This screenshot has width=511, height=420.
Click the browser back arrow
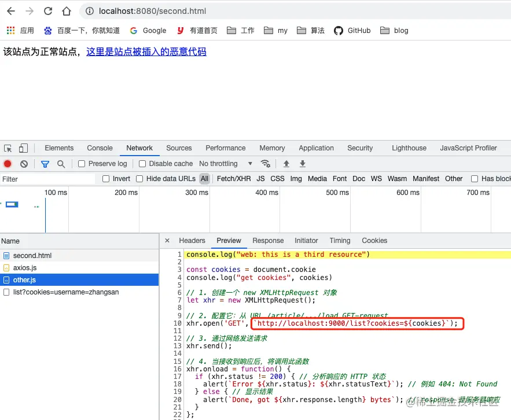point(11,11)
